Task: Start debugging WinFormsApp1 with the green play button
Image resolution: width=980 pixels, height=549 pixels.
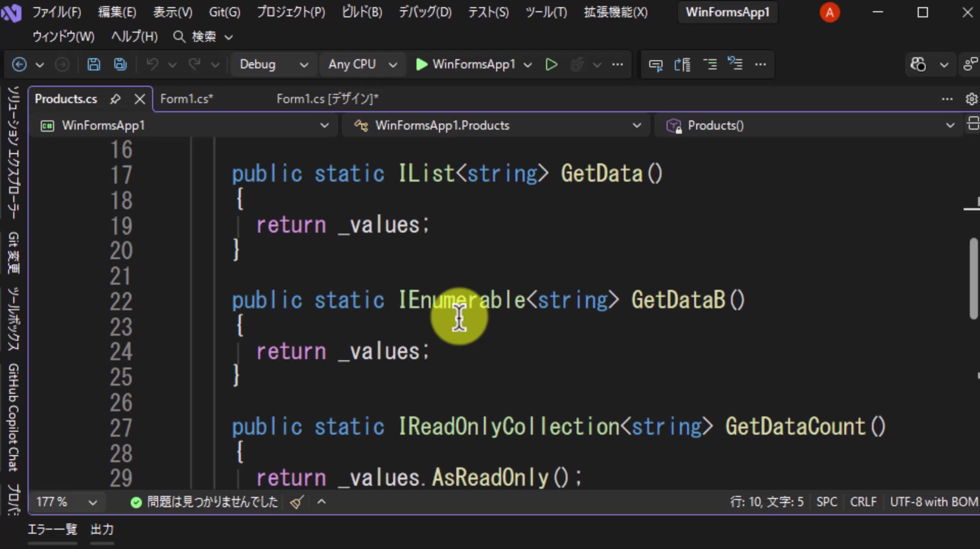Action: (421, 64)
